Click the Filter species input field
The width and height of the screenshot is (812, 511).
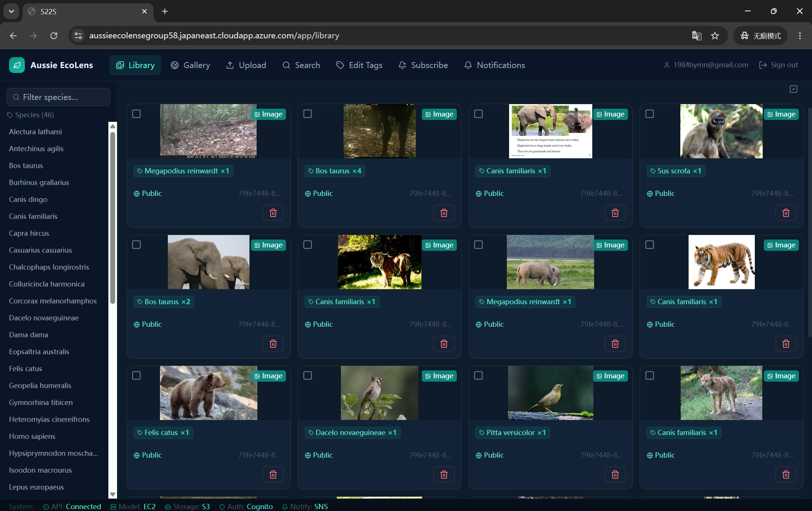[x=58, y=97]
